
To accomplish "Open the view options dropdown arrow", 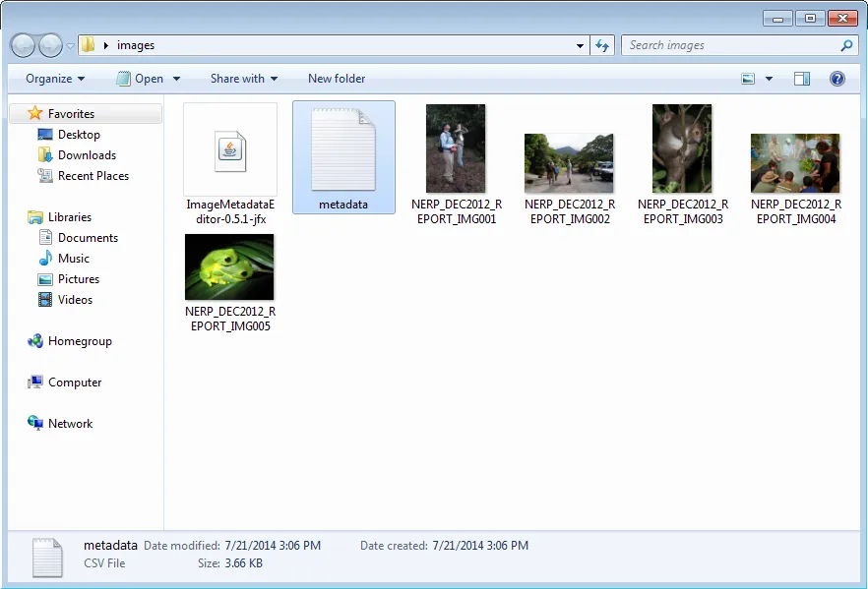I will pos(769,79).
